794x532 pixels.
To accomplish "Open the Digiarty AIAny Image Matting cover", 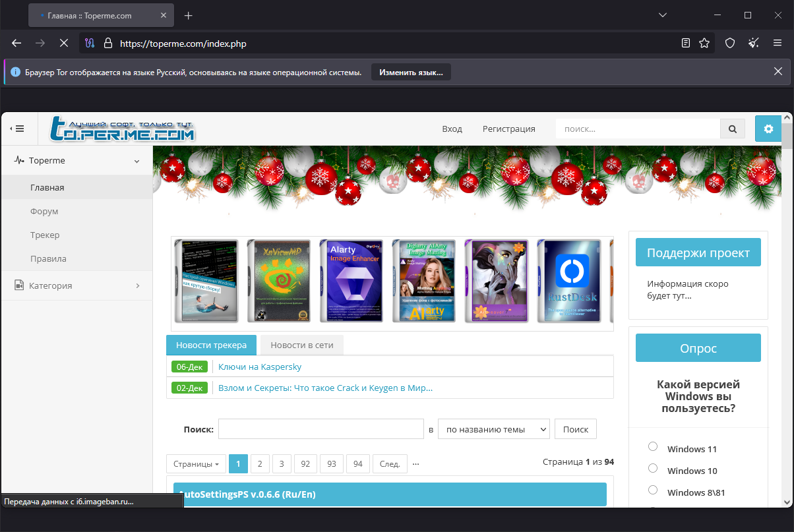I will pos(424,281).
